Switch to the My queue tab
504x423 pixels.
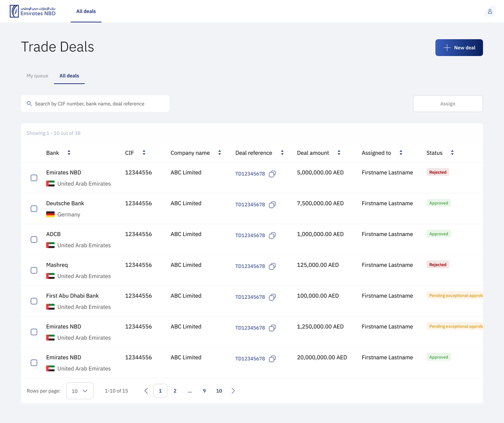[x=37, y=76]
